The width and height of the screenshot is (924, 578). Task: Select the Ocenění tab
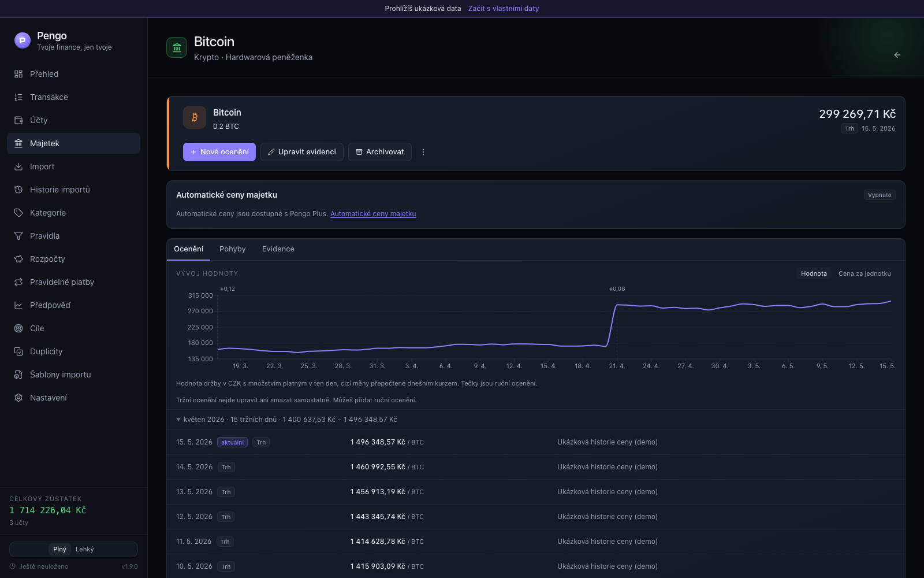coord(188,249)
